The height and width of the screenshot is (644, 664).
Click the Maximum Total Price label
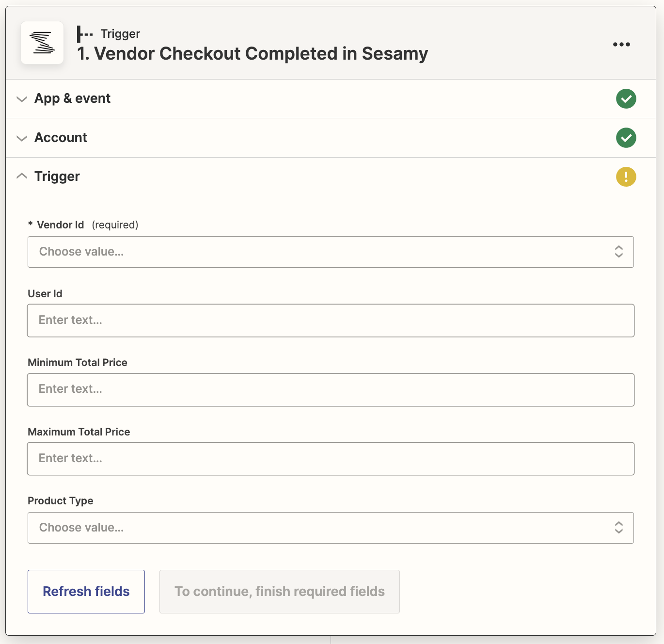pos(79,432)
